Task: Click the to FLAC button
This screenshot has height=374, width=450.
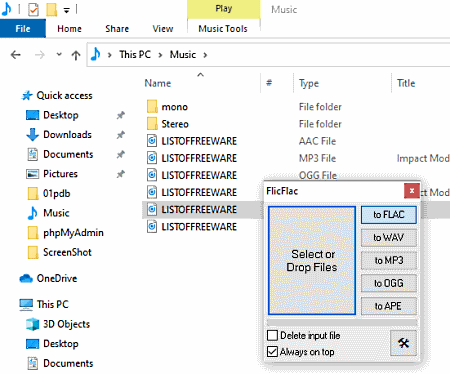Action: 389,215
